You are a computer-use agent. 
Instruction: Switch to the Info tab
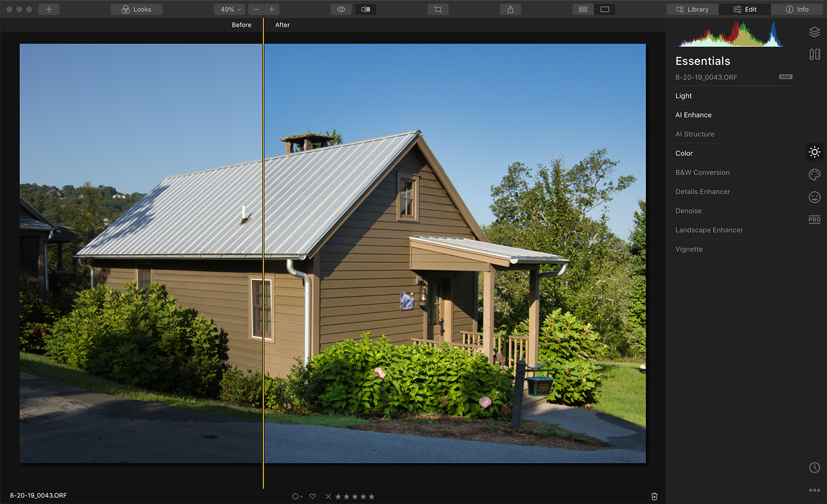click(x=797, y=9)
